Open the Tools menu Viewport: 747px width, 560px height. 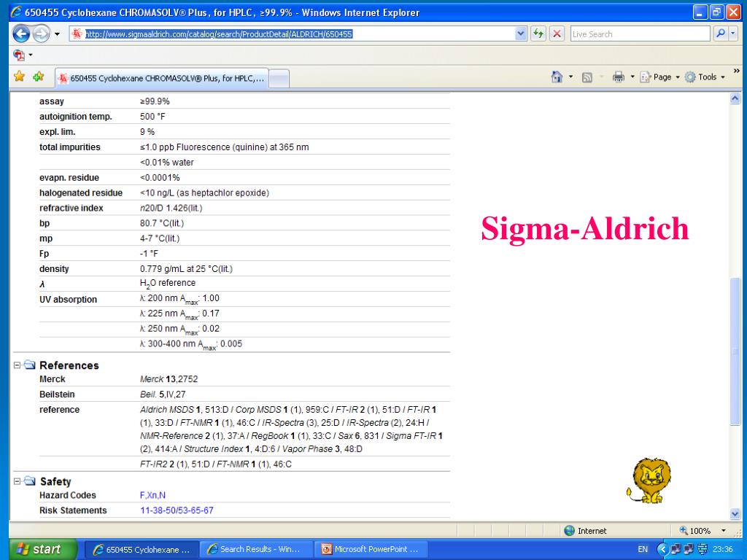[x=705, y=77]
